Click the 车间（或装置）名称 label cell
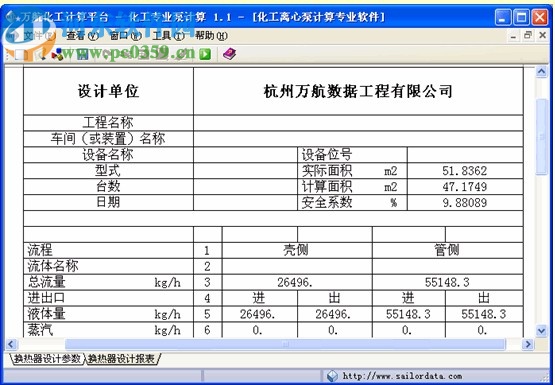 tap(108, 139)
